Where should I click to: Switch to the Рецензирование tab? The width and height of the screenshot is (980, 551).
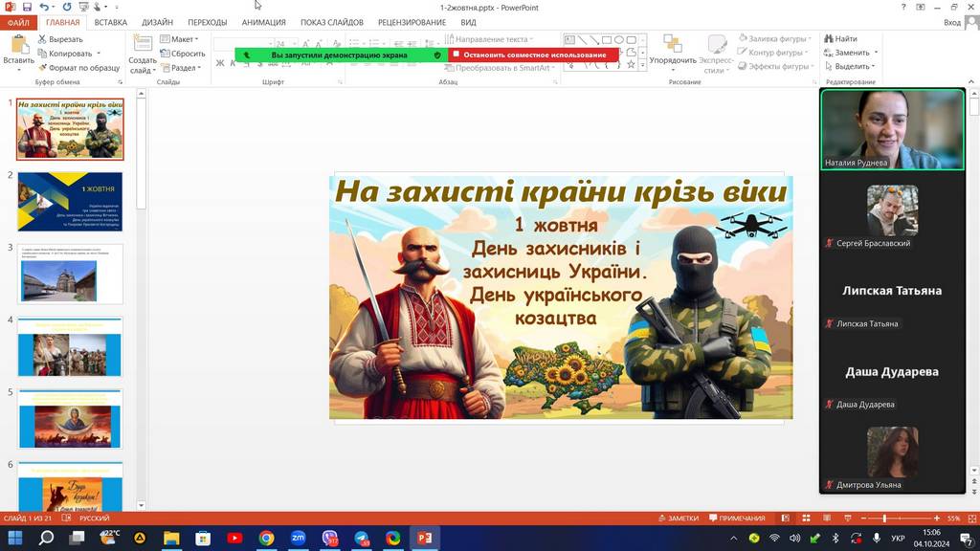(412, 23)
